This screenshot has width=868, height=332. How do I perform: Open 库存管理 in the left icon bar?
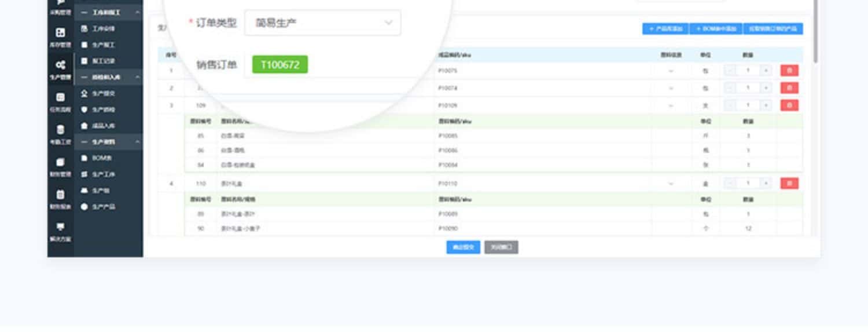point(60,36)
